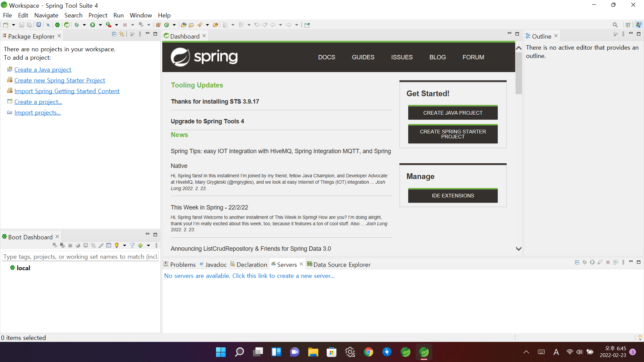Open dropdown arrow next to Run button

pyautogui.click(x=100, y=25)
